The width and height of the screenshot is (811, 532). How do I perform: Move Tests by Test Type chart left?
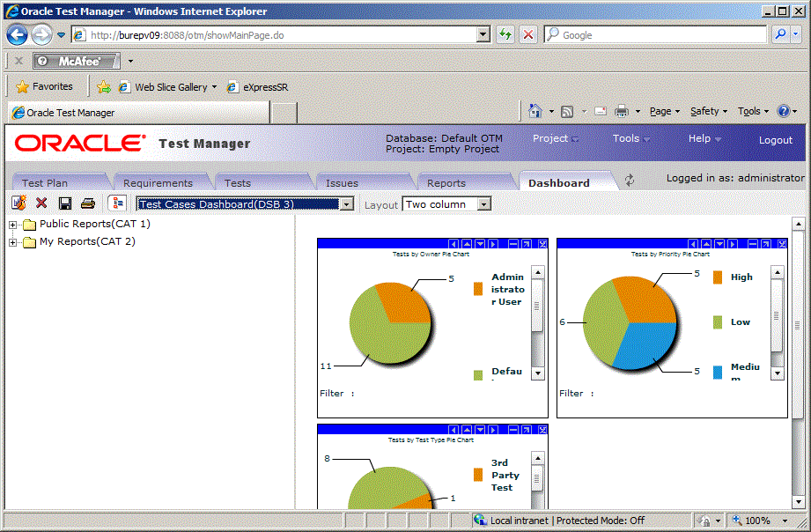[453, 430]
